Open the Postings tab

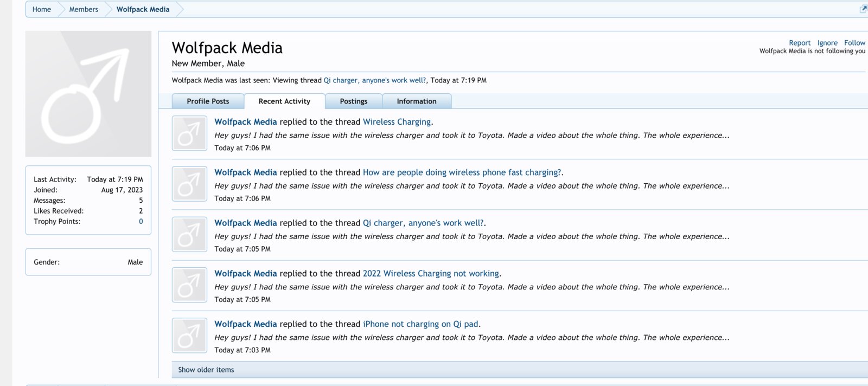coord(354,101)
